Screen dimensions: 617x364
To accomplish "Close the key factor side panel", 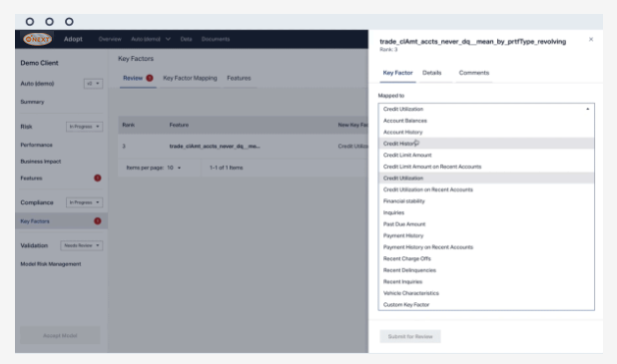I will click(x=591, y=39).
